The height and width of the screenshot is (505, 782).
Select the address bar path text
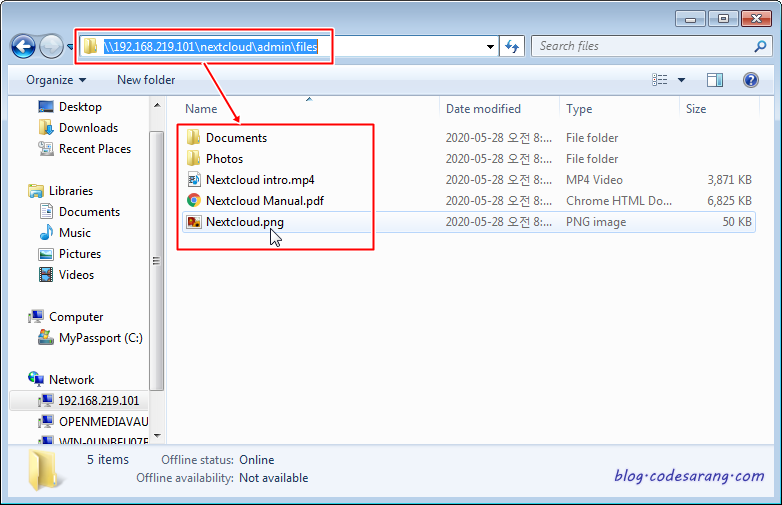pos(210,47)
